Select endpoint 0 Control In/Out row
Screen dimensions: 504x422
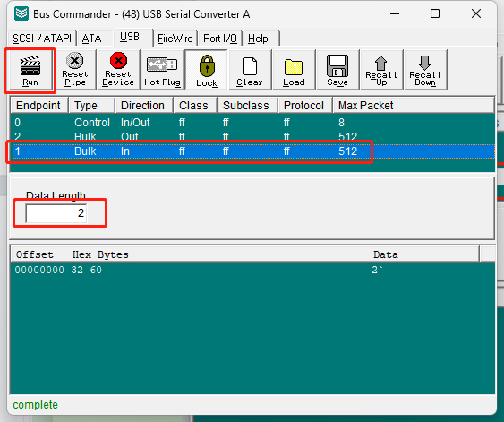pyautogui.click(x=252, y=123)
